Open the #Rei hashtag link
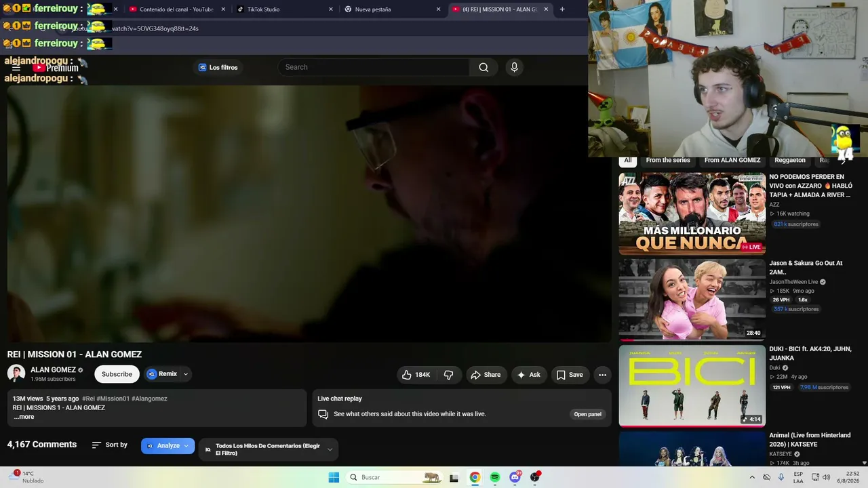The width and height of the screenshot is (868, 488). click(x=88, y=399)
